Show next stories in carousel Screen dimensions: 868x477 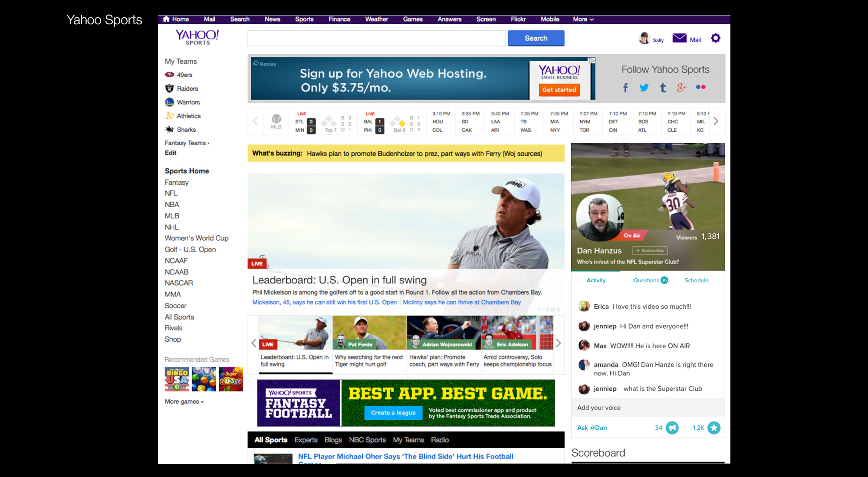click(558, 343)
